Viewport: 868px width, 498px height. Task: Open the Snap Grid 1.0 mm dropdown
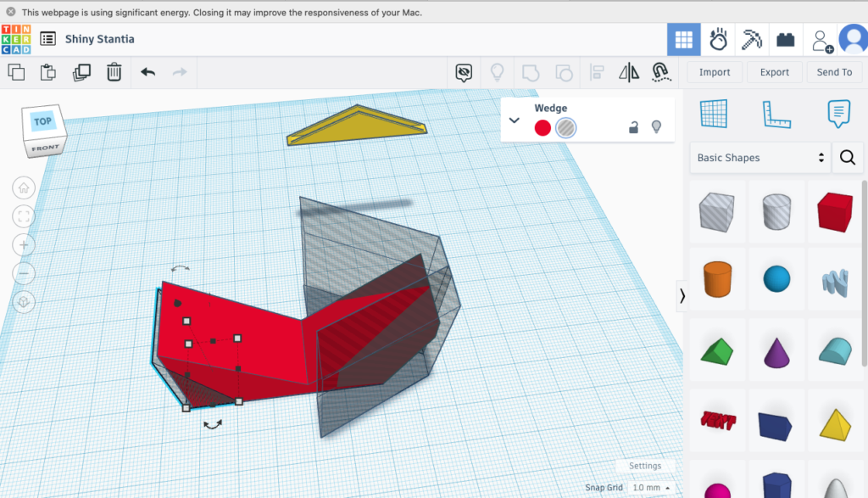[651, 488]
